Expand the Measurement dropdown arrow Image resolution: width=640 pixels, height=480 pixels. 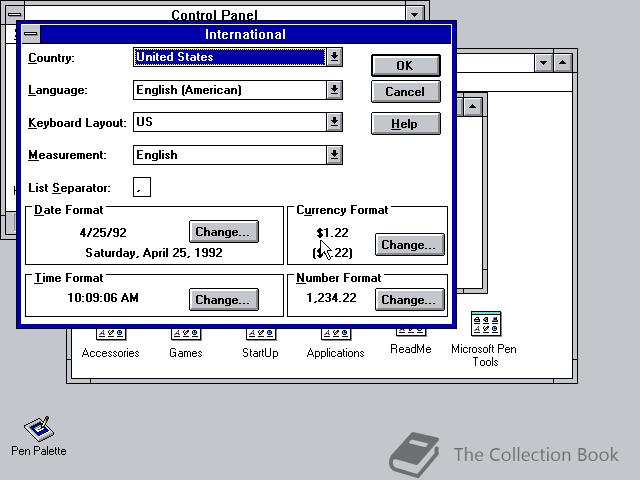334,155
